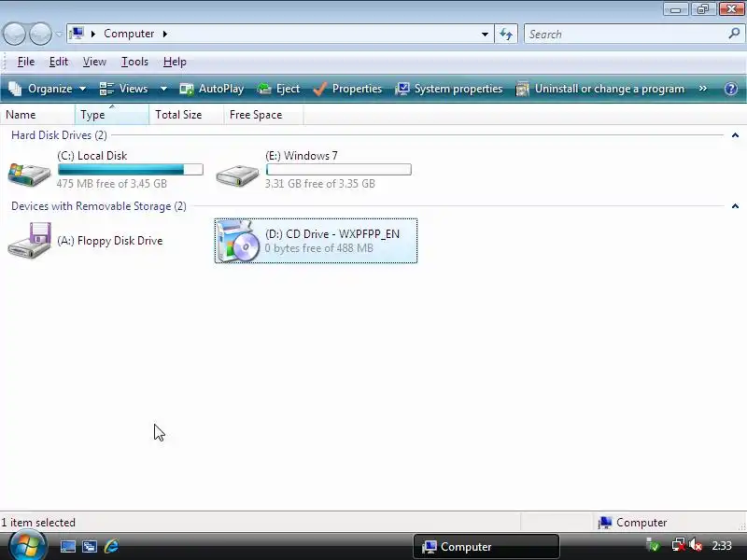The height and width of the screenshot is (560, 747).
Task: Click the Windows Start orb
Action: 28,546
